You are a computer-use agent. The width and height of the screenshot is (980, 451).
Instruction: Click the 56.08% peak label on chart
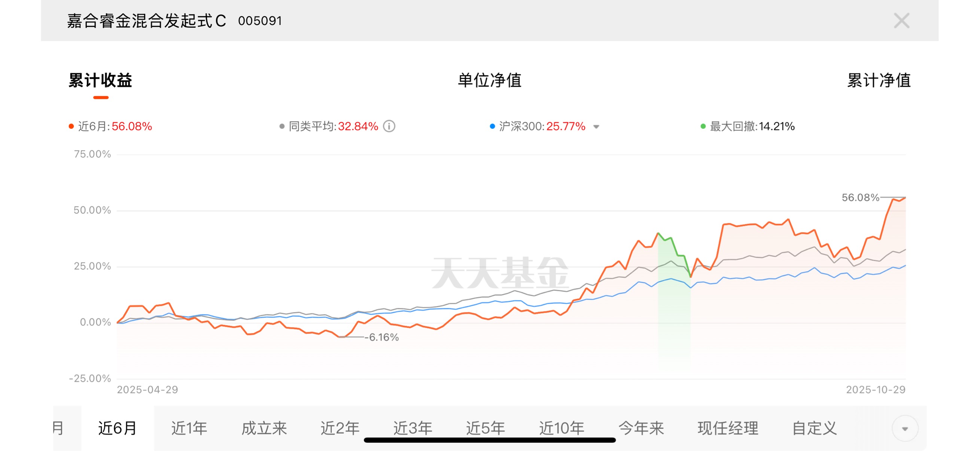click(860, 197)
